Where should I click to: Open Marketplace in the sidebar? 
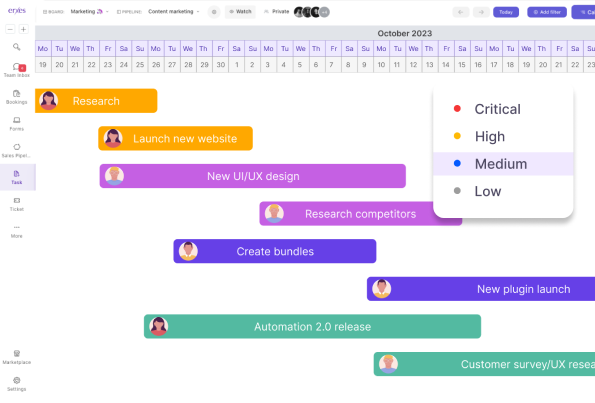point(17,357)
